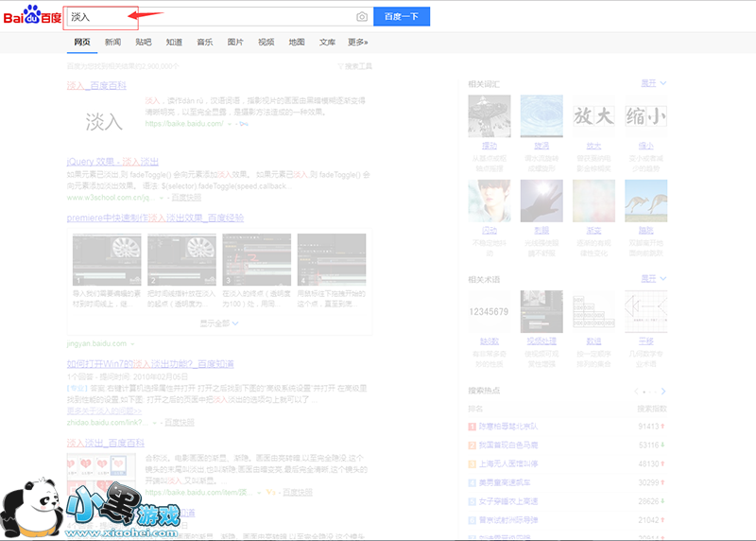Open the 数组 term link

593,341
